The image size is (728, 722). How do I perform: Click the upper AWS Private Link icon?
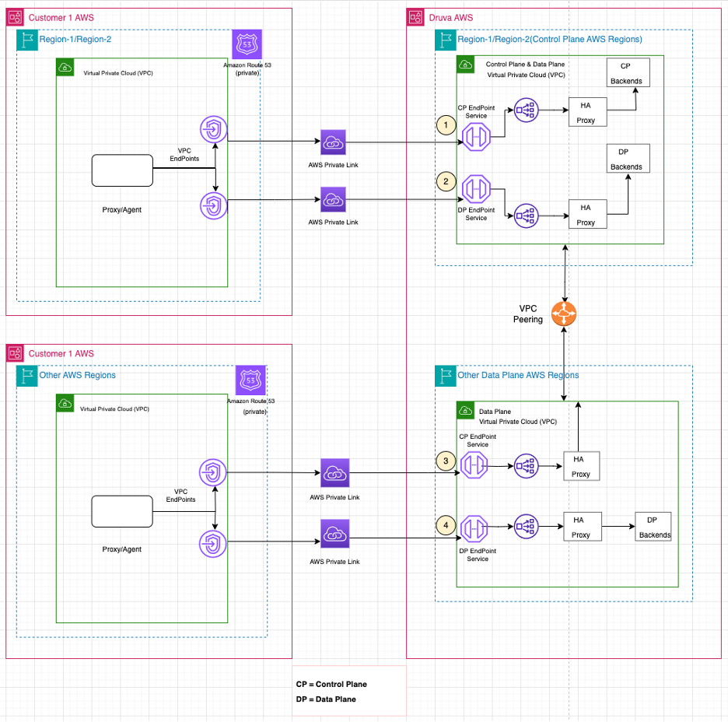[333, 143]
